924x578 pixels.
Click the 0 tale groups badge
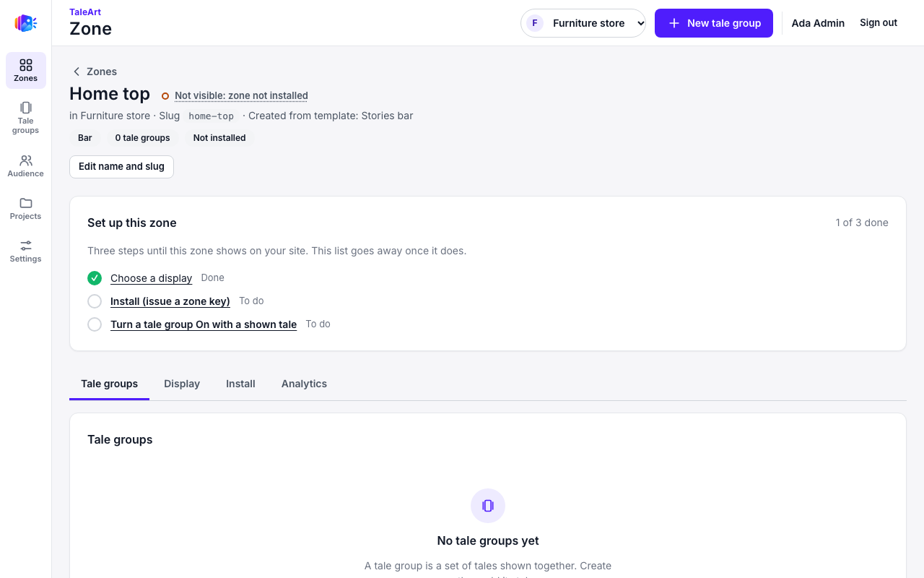click(143, 138)
